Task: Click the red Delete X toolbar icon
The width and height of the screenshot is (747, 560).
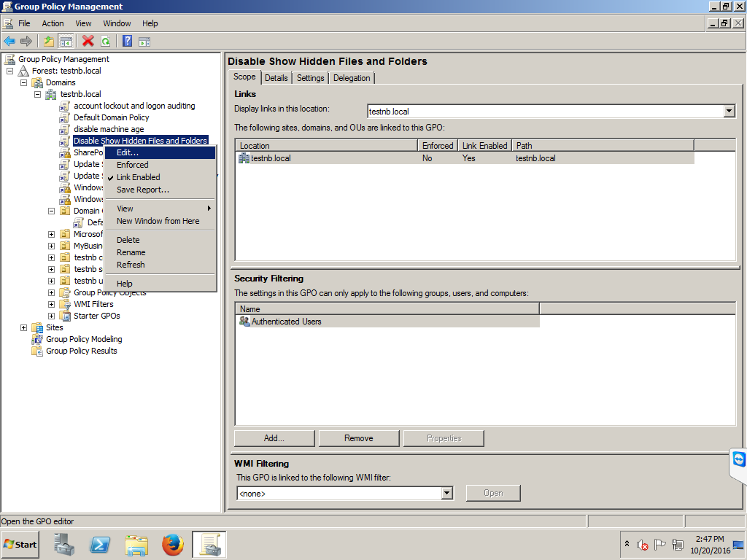Action: coord(86,41)
